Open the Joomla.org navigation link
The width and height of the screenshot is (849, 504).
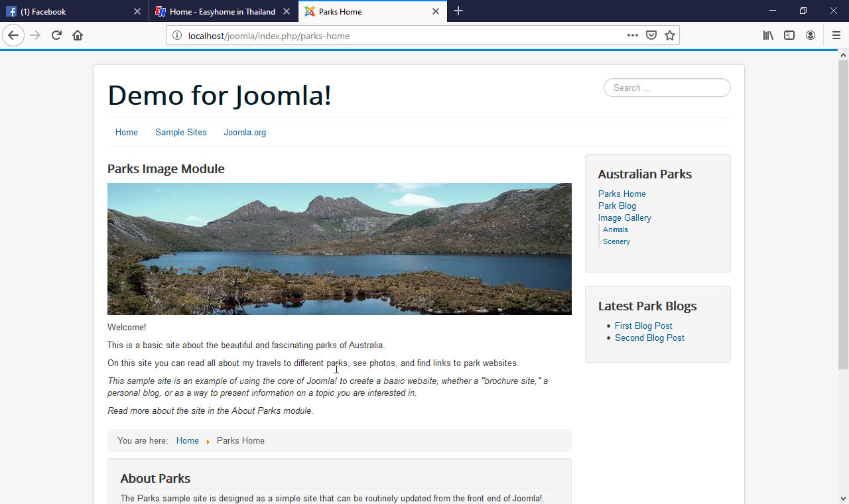(245, 132)
